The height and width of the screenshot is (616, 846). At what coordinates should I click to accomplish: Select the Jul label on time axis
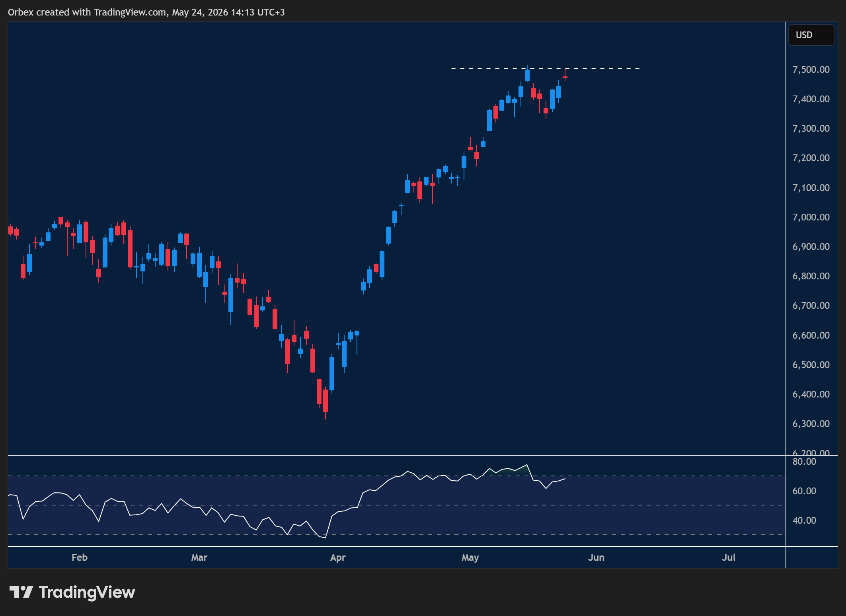729,558
